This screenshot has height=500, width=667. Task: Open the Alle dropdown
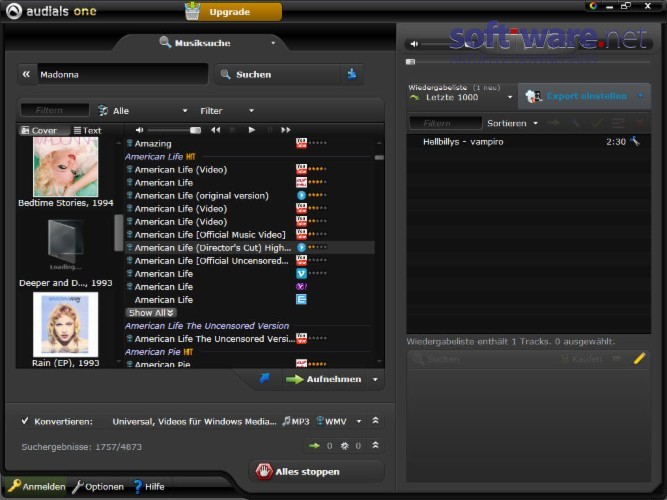tap(143, 111)
